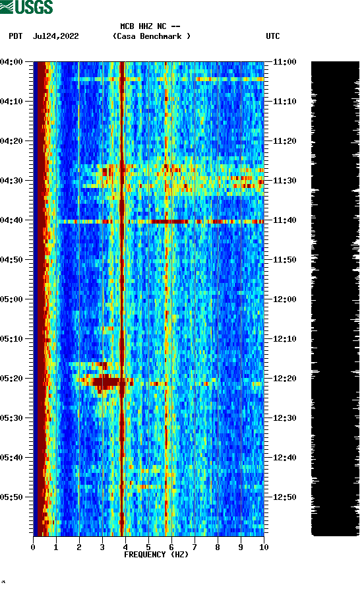Click the '05:50' PDT time label
Screen dimensions: 364x589
[11, 497]
